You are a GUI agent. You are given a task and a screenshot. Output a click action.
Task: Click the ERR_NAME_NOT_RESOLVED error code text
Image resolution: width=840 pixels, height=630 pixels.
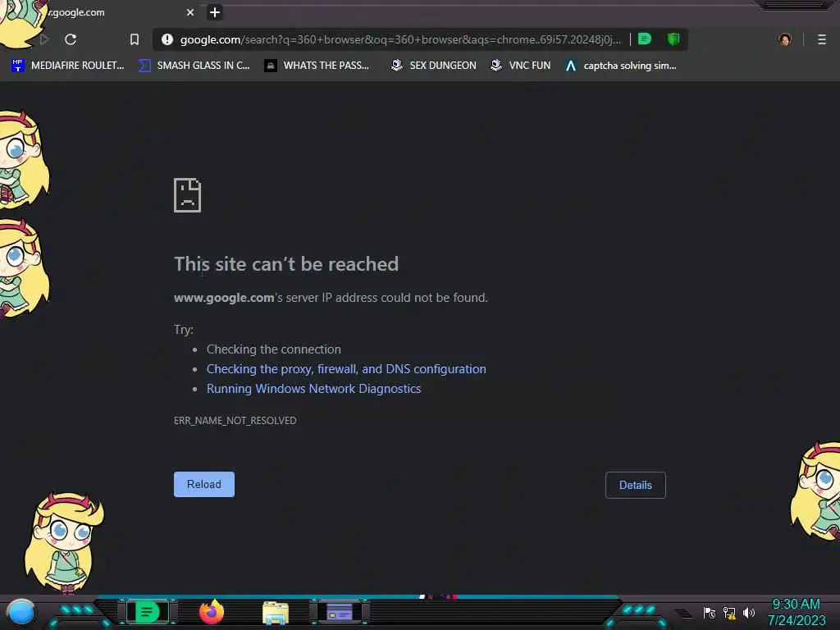coord(235,421)
